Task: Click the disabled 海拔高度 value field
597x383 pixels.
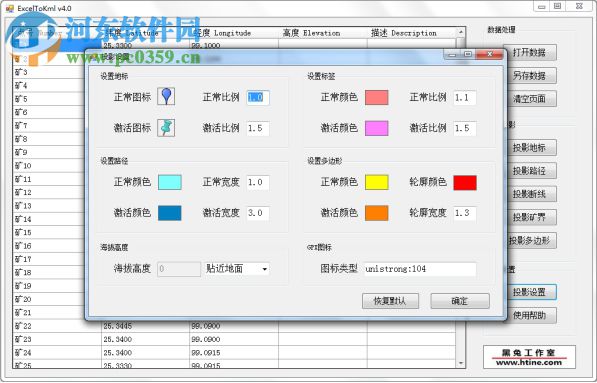Action: click(x=179, y=269)
